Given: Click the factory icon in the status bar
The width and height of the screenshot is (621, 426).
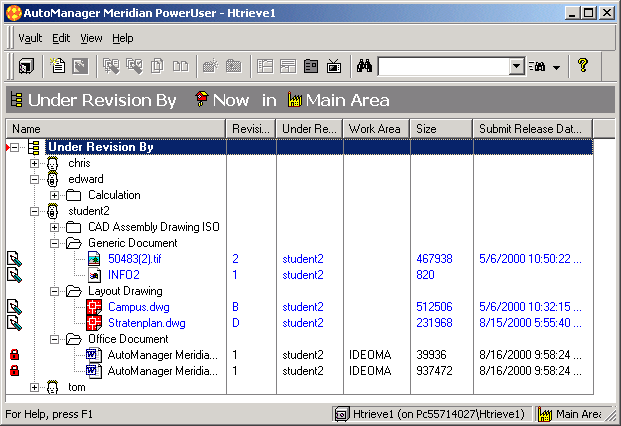Looking at the screenshot, I should 545,414.
